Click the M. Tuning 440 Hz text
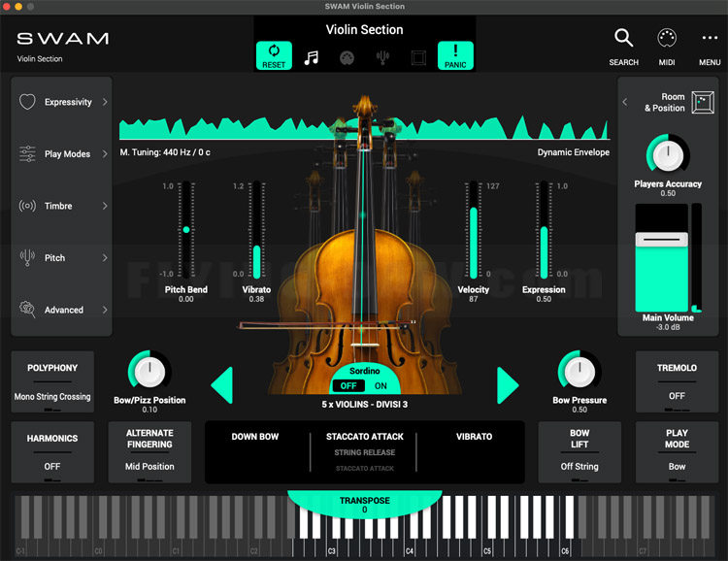728x561 pixels. coord(165,152)
